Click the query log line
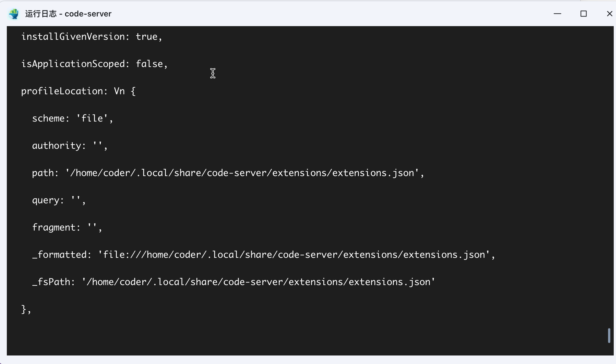616x364 pixels. pos(59,200)
